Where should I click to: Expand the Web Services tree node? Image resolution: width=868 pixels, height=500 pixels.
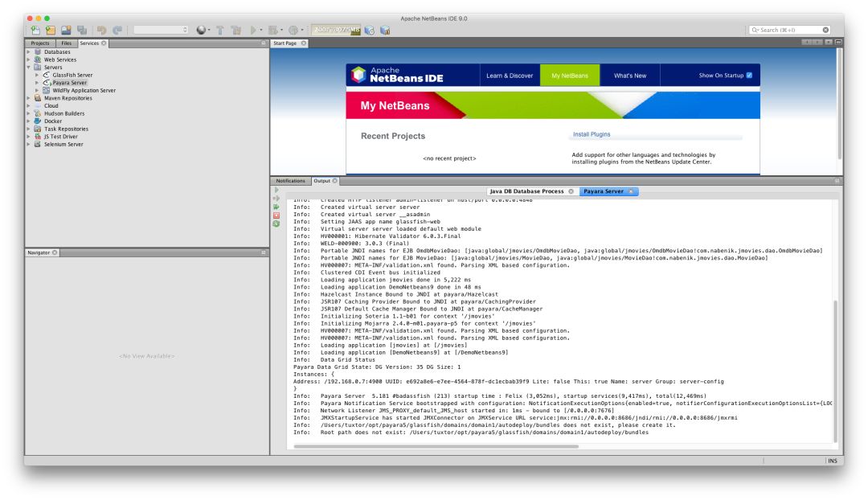coord(29,59)
